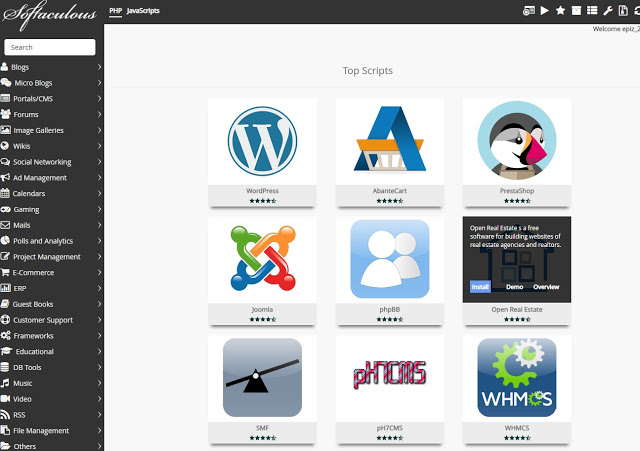Expand E-Commerce via its chevron
This screenshot has width=640, height=451.
tap(99, 273)
